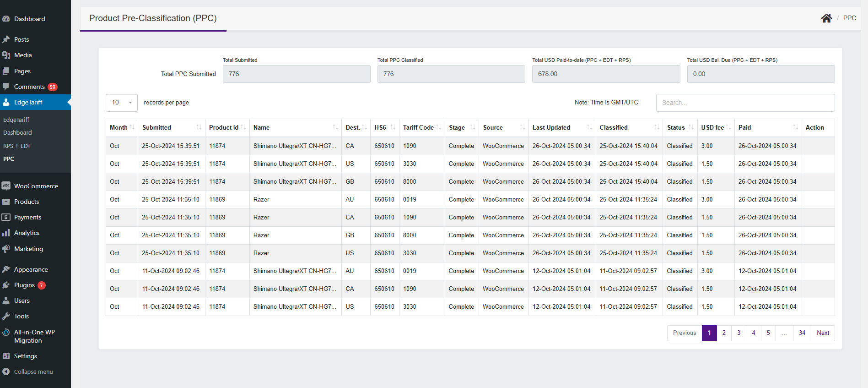Image resolution: width=868 pixels, height=388 pixels.
Task: Sort table by Dest. column arrows
Action: (364, 127)
